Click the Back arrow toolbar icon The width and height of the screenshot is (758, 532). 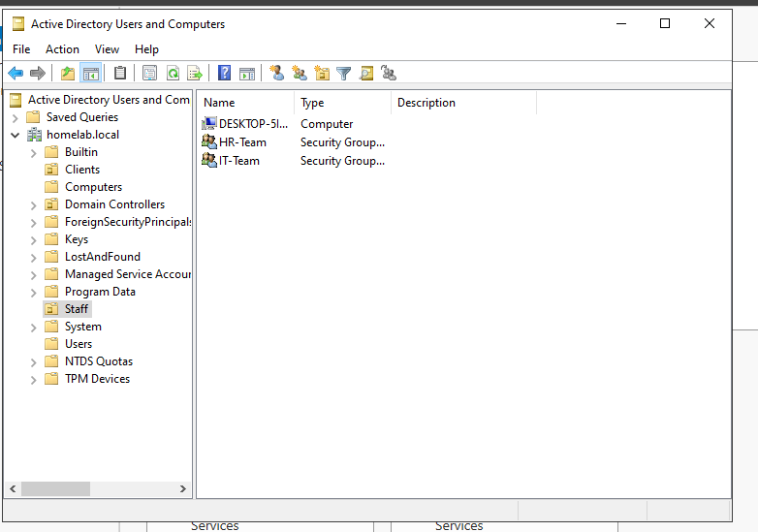(16, 73)
